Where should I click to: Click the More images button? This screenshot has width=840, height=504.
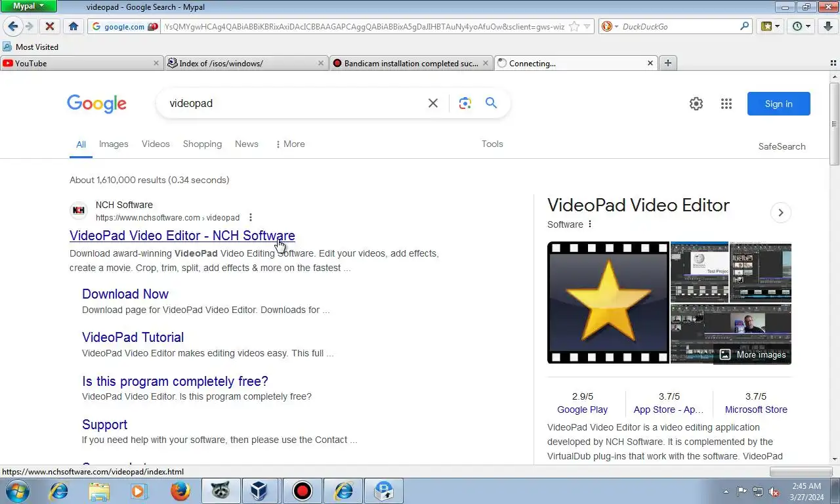pos(753,354)
